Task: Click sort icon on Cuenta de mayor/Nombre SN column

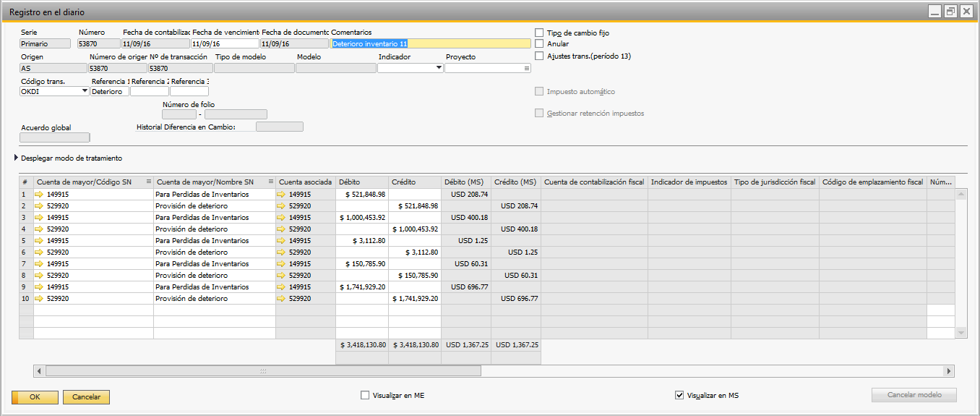Action: click(x=271, y=182)
